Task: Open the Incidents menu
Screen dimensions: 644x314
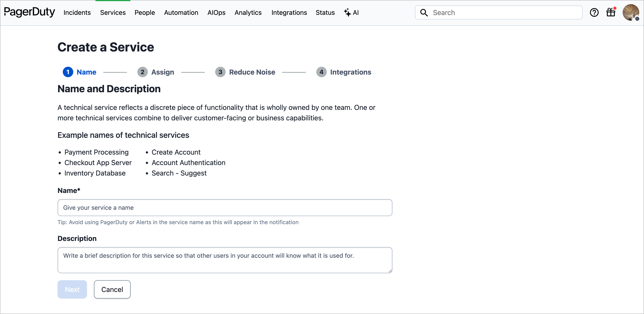Action: pos(77,12)
